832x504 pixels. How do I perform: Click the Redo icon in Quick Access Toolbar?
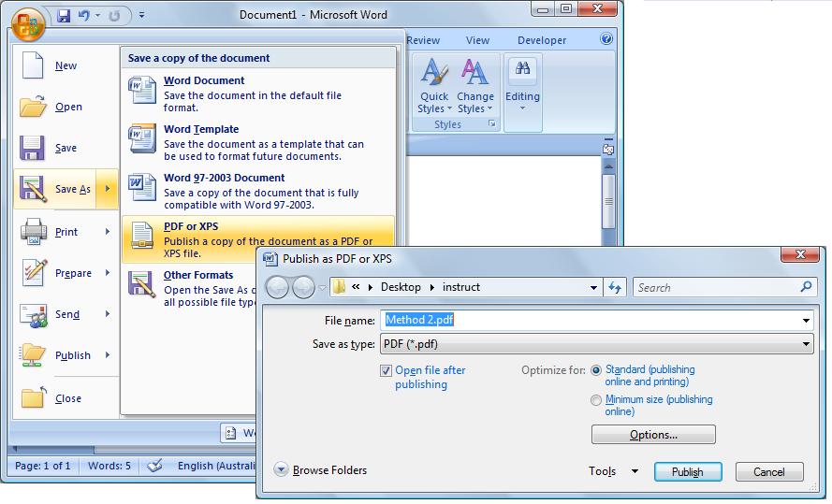114,16
